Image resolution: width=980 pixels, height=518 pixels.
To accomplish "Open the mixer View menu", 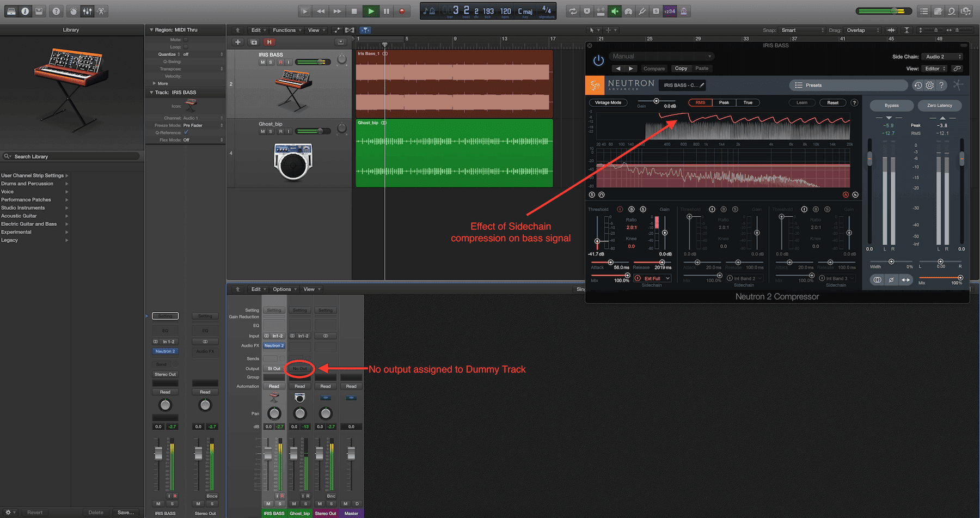I will pos(311,289).
